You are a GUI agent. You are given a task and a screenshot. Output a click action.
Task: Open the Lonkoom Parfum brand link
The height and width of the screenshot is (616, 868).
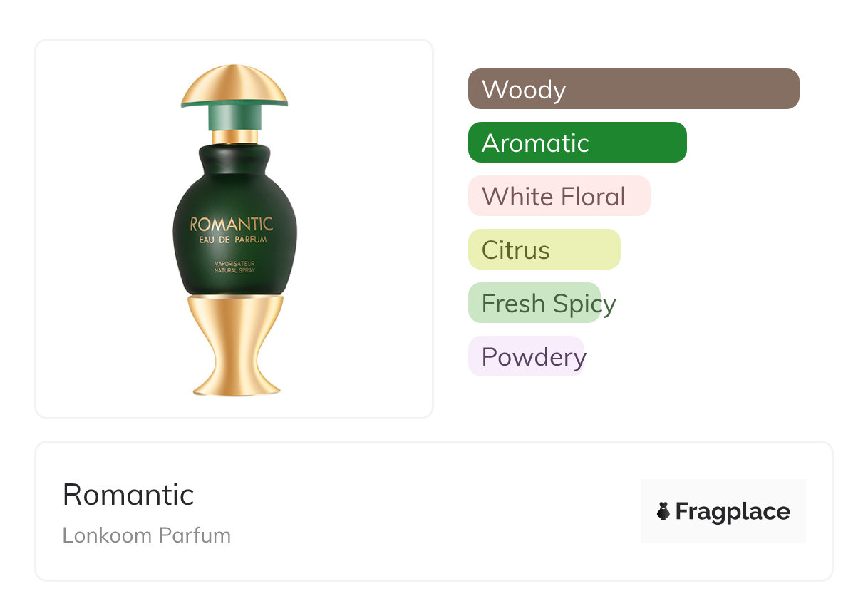pyautogui.click(x=146, y=535)
